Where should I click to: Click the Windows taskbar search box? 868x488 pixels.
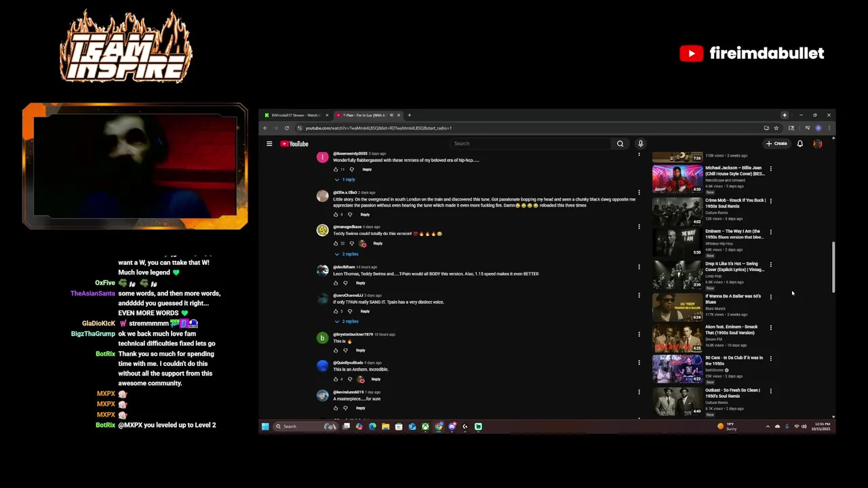[x=305, y=426]
